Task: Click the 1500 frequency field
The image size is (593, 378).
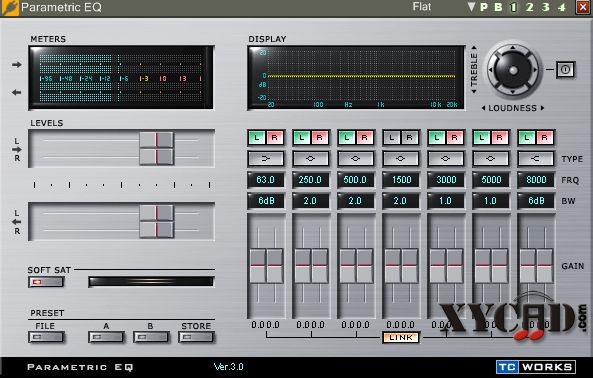Action: pyautogui.click(x=401, y=180)
